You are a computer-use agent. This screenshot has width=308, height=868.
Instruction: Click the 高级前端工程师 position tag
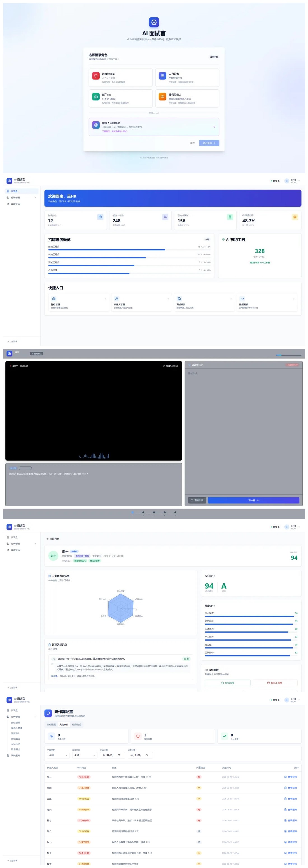pos(82,556)
